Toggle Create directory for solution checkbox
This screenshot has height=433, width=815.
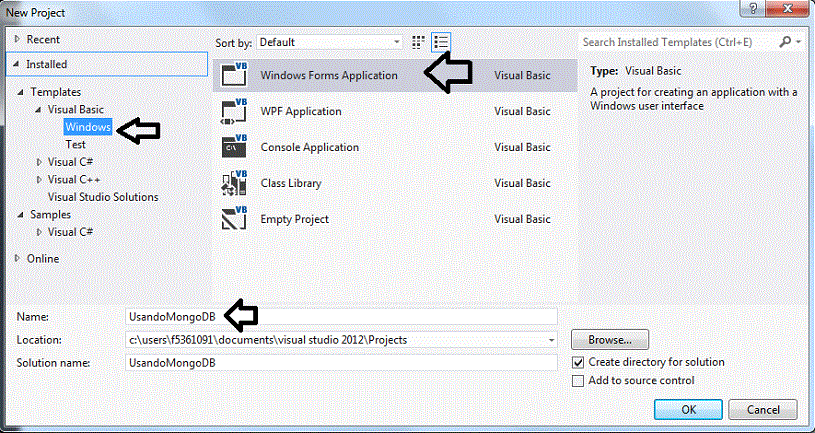[x=577, y=362]
